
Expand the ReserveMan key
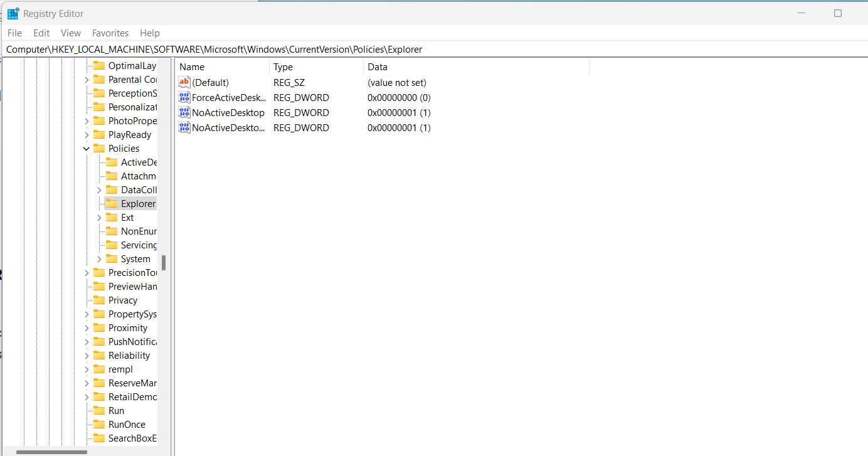coord(87,383)
